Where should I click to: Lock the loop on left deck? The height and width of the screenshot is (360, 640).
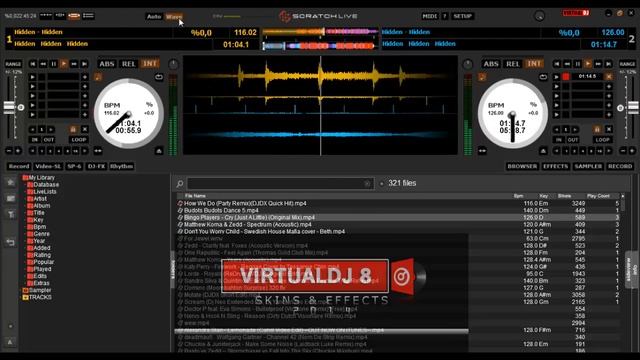73,129
